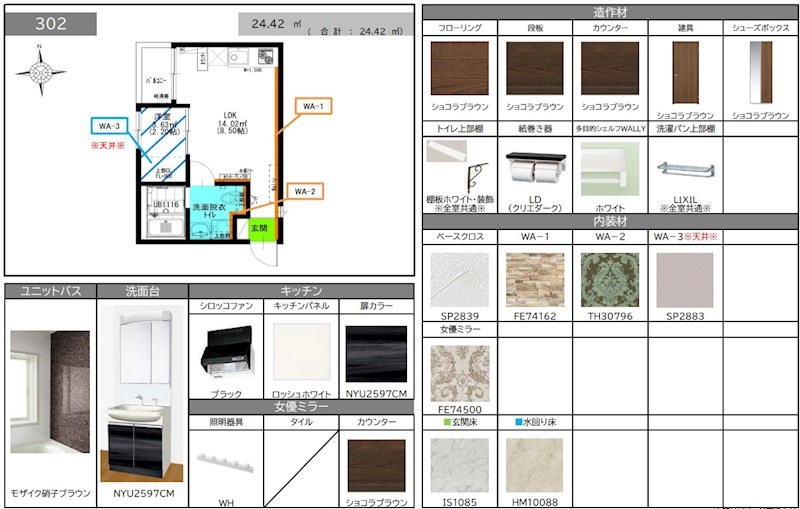Pick the FE74162 stone brick swatch
Screen dimensions: 800x509
coord(533,280)
